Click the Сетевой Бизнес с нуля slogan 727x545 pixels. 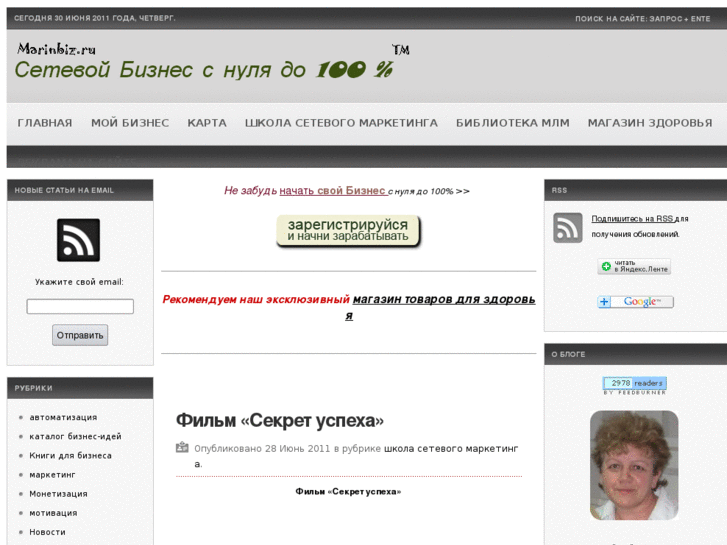(204, 70)
